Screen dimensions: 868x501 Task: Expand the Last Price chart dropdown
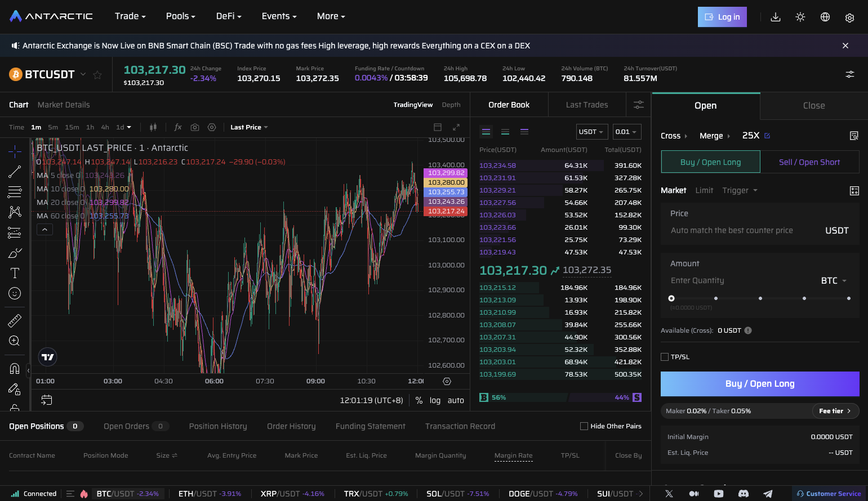[249, 127]
